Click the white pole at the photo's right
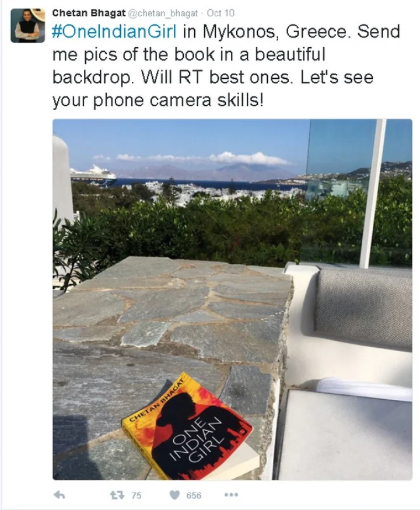Screen dimensions: 420x510 [373, 194]
